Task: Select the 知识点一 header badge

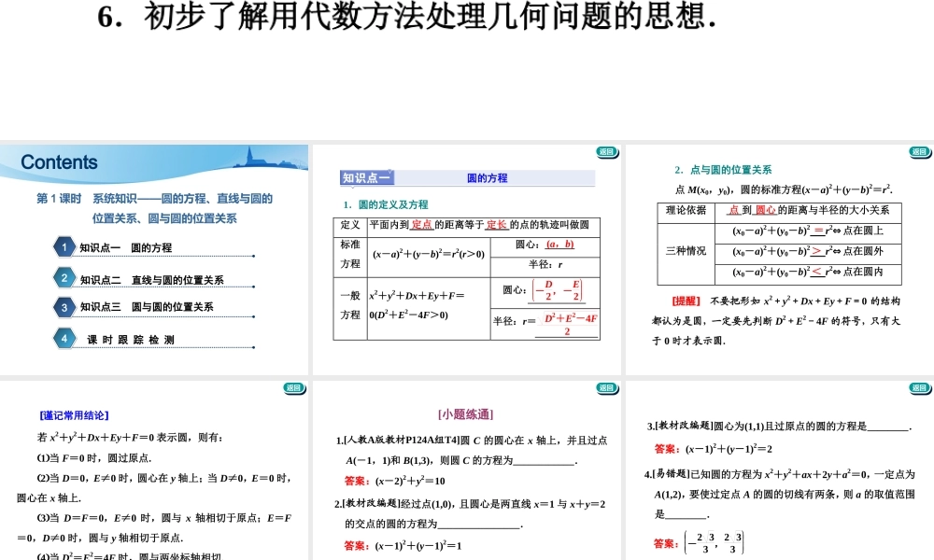Action: pos(368,176)
